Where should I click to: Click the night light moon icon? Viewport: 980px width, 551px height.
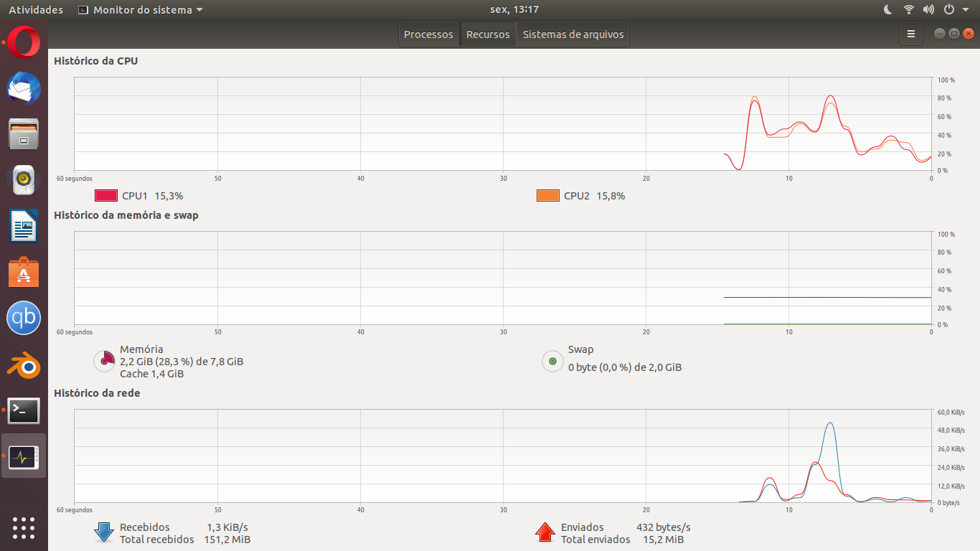tap(888, 9)
